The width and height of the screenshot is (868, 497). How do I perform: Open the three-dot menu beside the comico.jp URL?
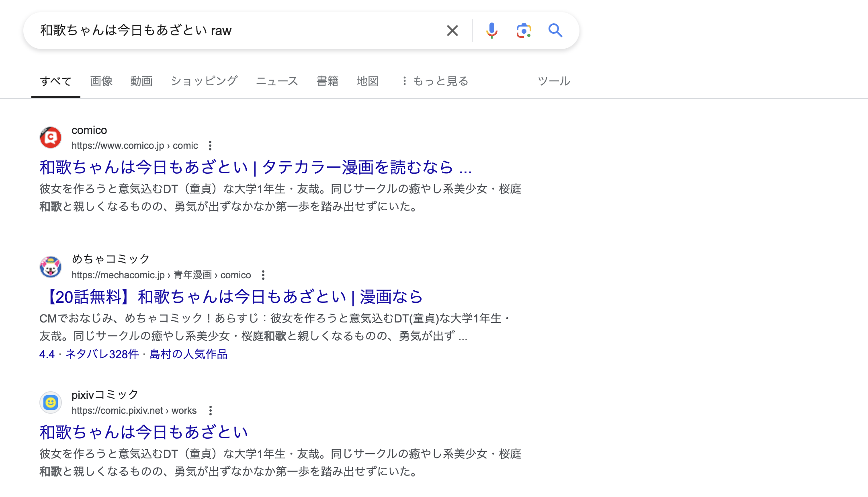coord(210,146)
